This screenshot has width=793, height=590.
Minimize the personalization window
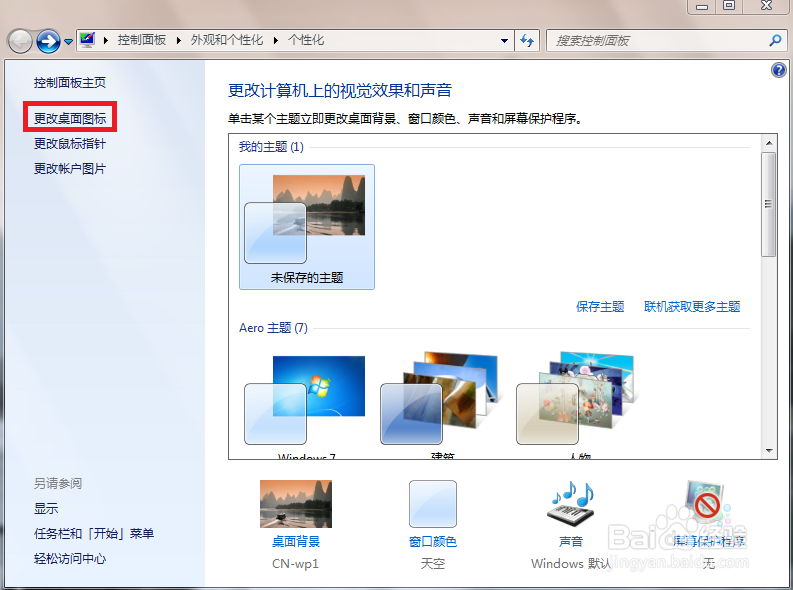click(x=701, y=6)
